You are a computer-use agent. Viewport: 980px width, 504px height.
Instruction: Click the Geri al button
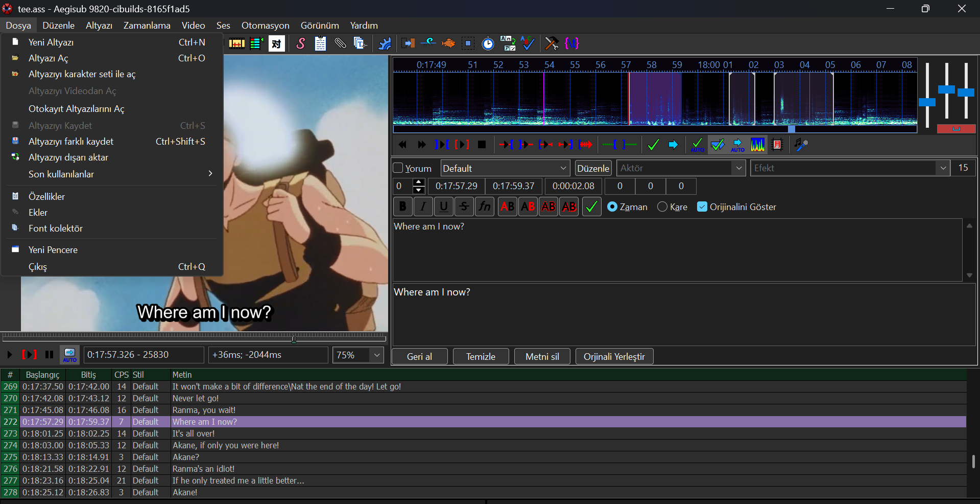click(x=420, y=356)
